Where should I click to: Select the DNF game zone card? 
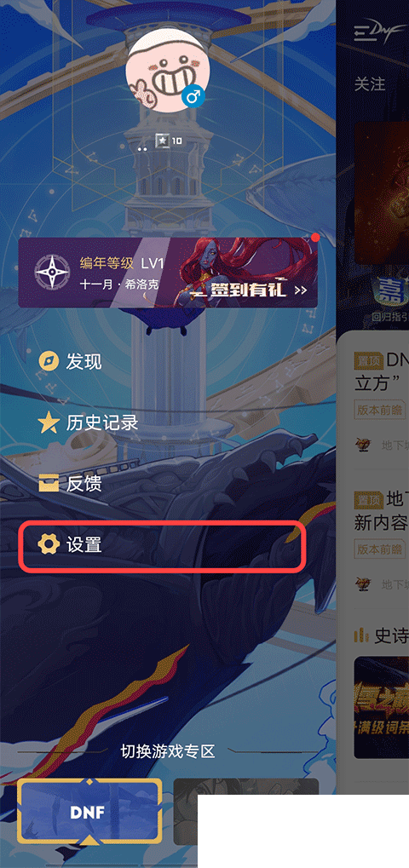point(89,812)
